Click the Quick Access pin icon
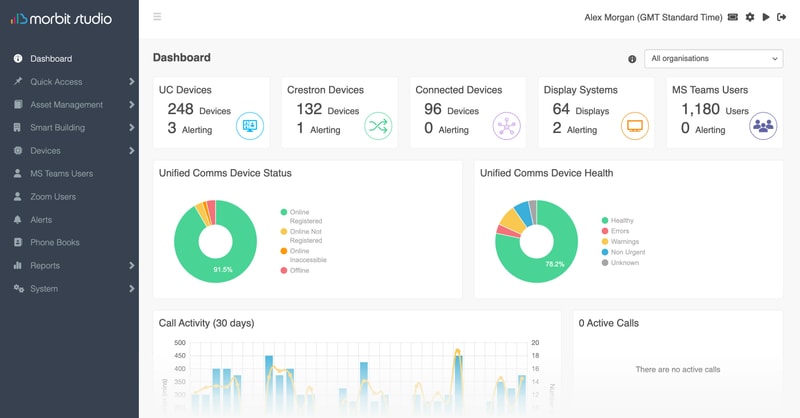 18,81
